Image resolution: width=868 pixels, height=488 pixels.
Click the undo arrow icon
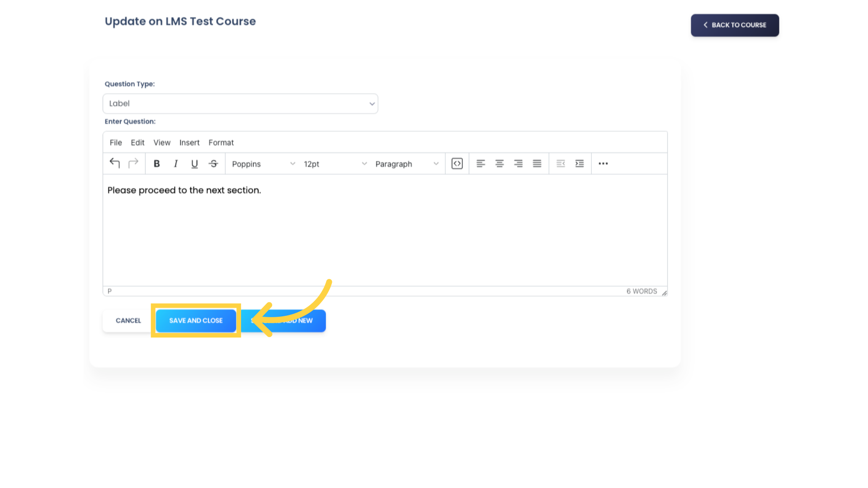pos(114,163)
